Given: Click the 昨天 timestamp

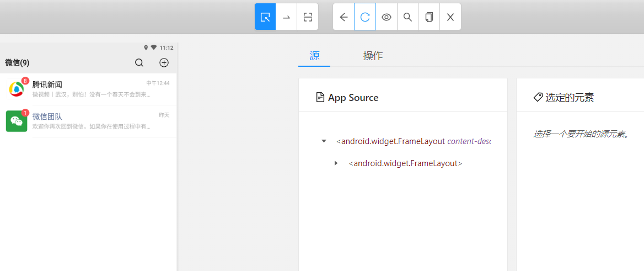Looking at the screenshot, I should [164, 115].
